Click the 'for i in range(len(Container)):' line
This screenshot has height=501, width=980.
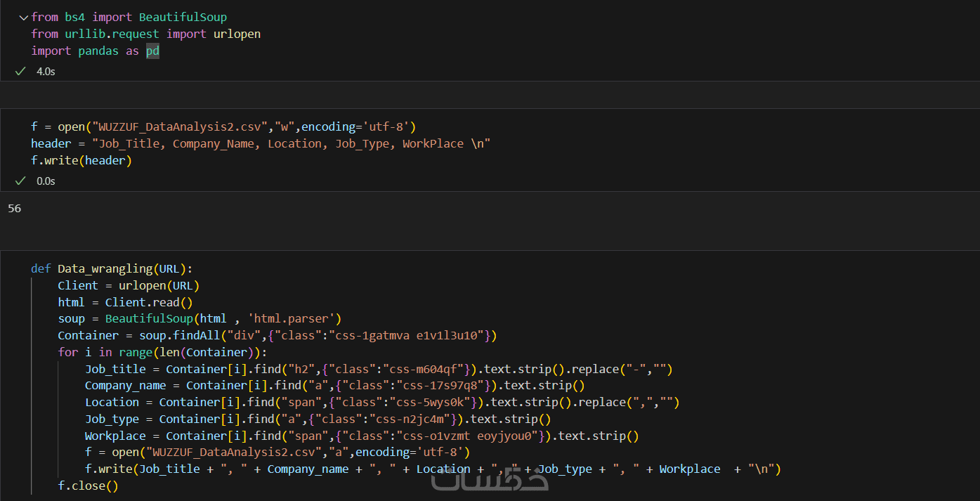point(162,352)
